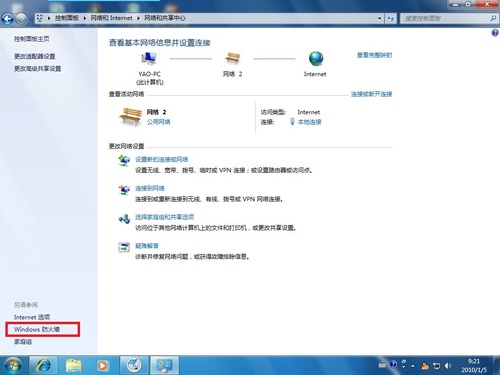
Task: Expand breadcrumb arrow after 控制面板
Action: pyautogui.click(x=85, y=18)
